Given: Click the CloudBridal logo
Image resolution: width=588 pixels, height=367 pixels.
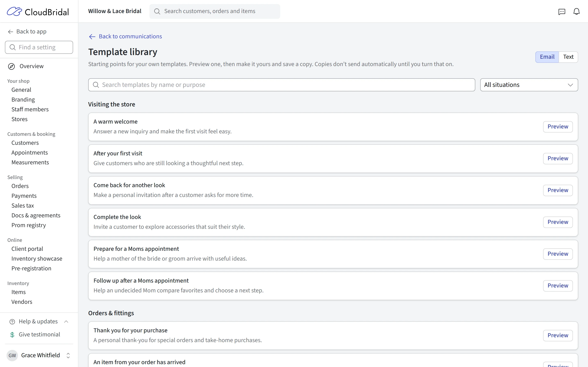Looking at the screenshot, I should [38, 12].
